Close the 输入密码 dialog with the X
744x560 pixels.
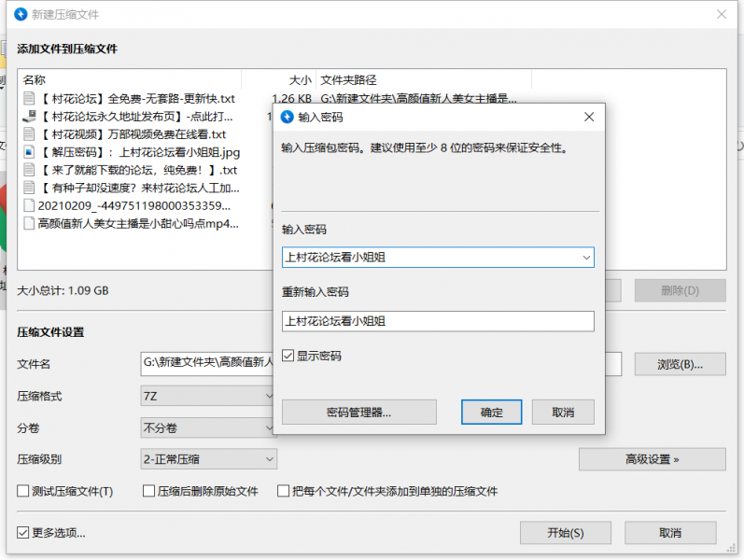coord(588,117)
